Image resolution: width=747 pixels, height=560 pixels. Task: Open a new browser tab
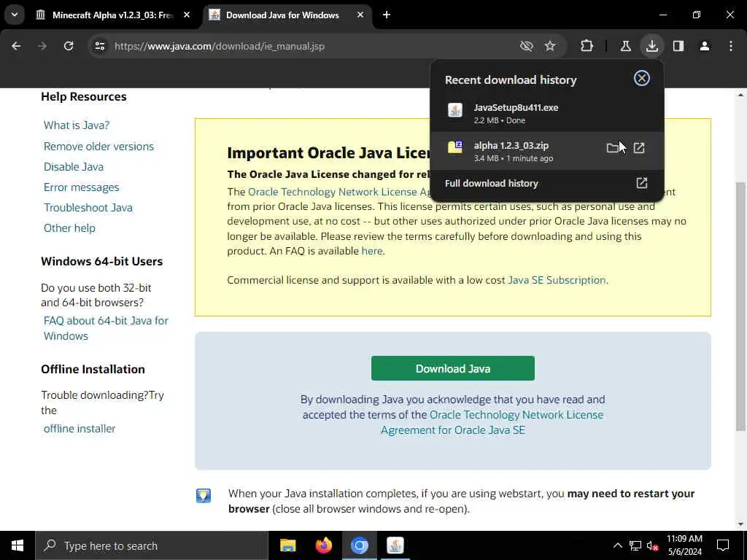point(387,15)
